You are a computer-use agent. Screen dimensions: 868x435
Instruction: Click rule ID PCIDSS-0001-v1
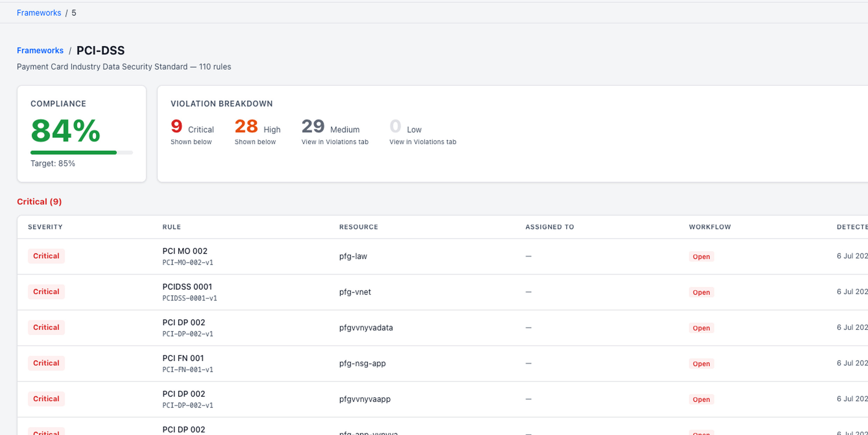coord(190,298)
